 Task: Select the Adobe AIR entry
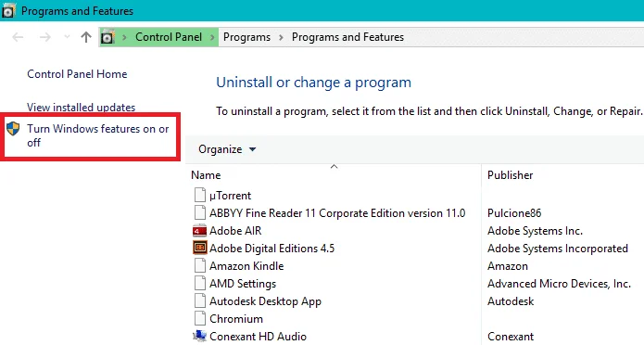point(235,231)
